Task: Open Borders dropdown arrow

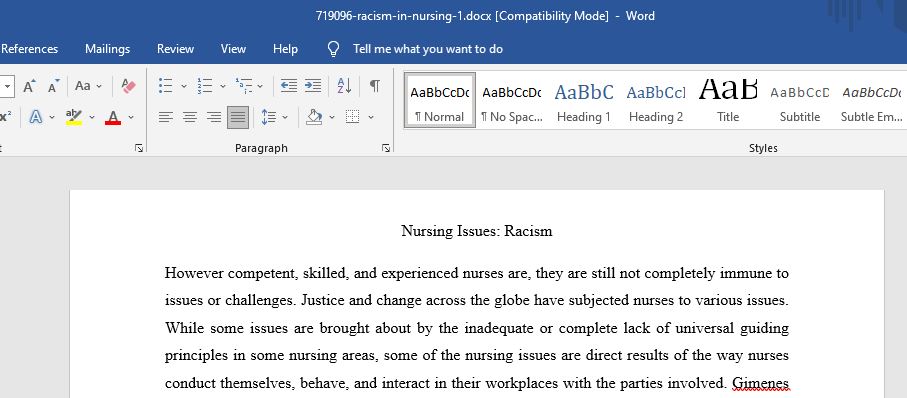Action: pos(371,117)
